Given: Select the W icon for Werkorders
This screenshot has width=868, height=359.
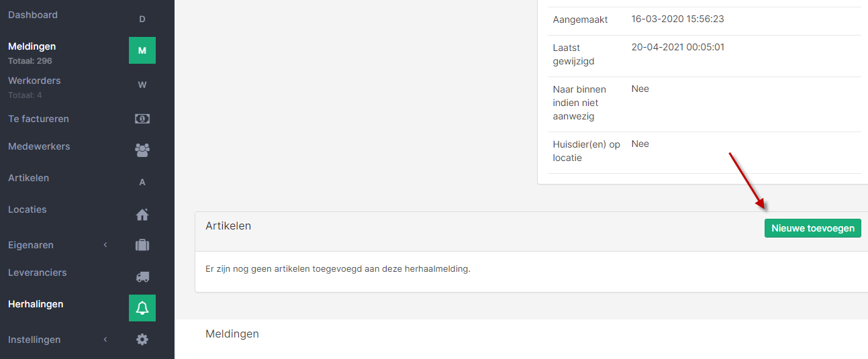Looking at the screenshot, I should tap(142, 85).
